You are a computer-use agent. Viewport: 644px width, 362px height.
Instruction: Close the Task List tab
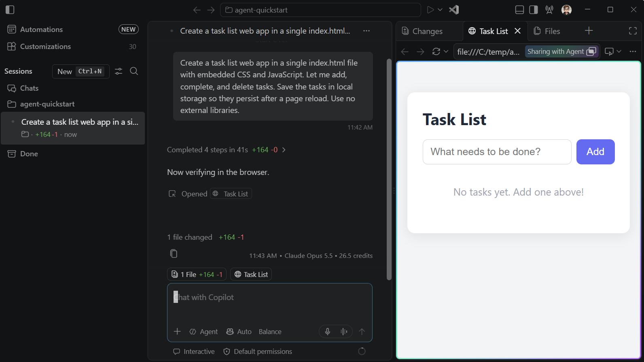click(x=517, y=31)
